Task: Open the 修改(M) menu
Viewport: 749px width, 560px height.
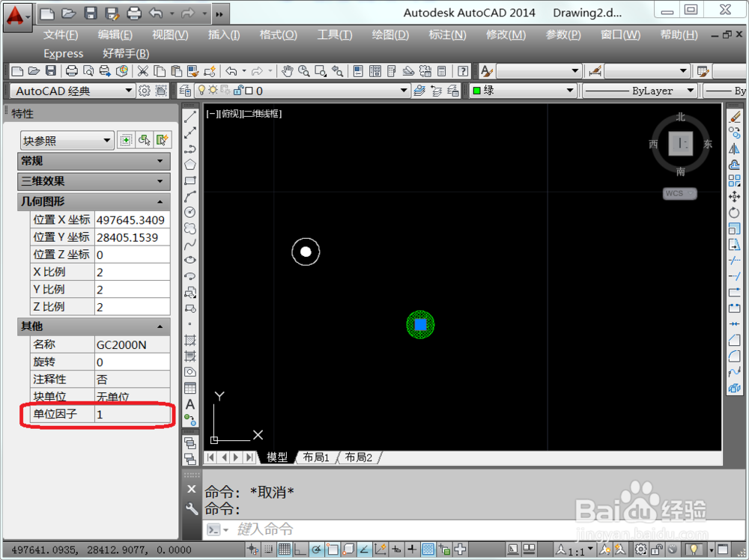Action: 506,35
